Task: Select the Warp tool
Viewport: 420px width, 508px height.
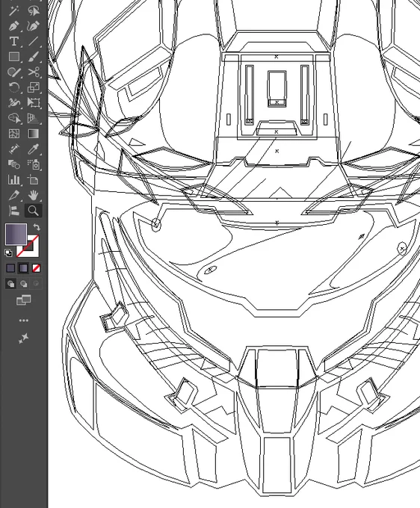Action: coord(14,102)
